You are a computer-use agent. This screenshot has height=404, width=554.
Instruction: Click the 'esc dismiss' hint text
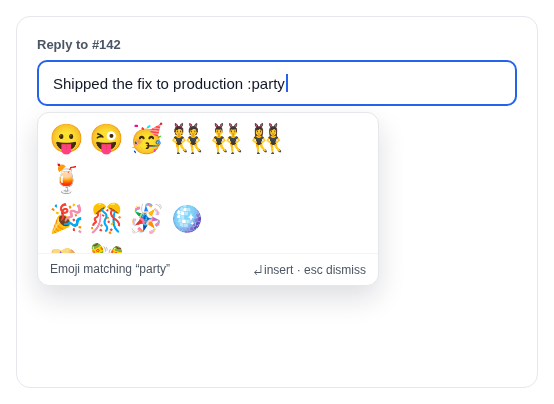[335, 270]
